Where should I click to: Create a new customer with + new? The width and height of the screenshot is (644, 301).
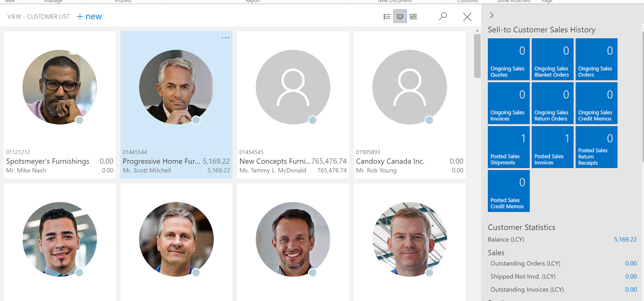[x=89, y=17]
